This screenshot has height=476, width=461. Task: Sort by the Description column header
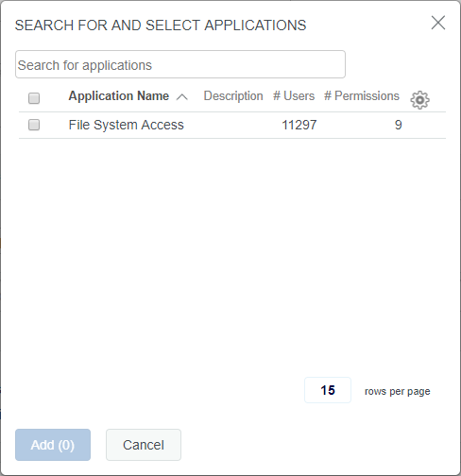233,96
